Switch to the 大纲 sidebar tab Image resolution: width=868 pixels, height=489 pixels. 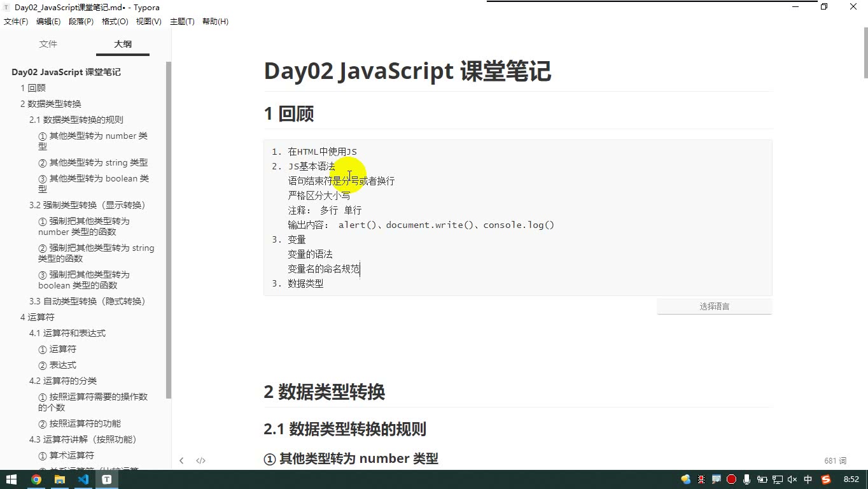[x=123, y=44]
